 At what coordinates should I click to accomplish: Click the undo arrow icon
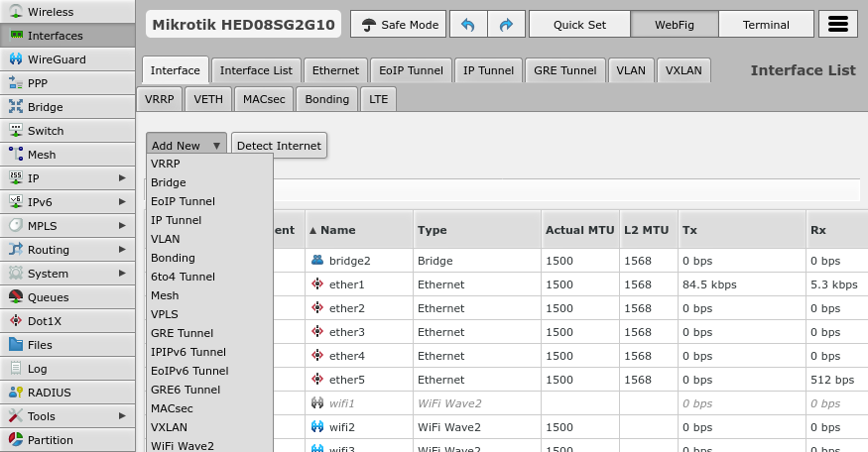click(x=467, y=25)
